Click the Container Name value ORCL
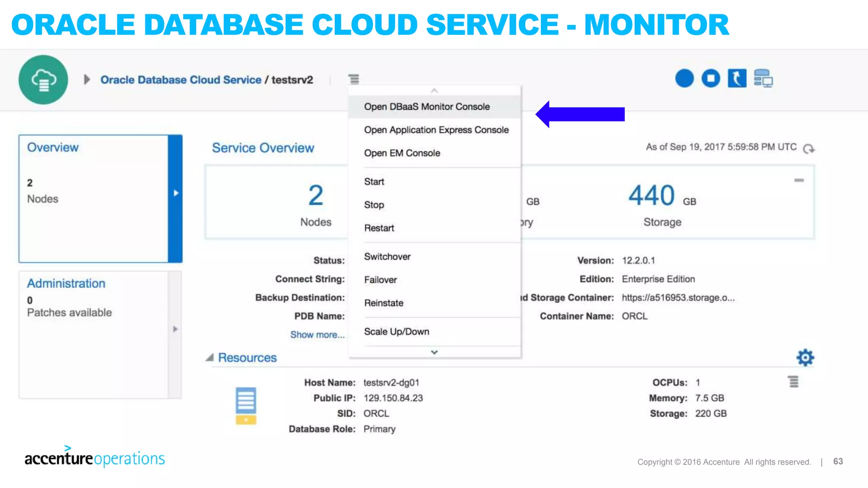This screenshot has height=488, width=868. click(634, 316)
